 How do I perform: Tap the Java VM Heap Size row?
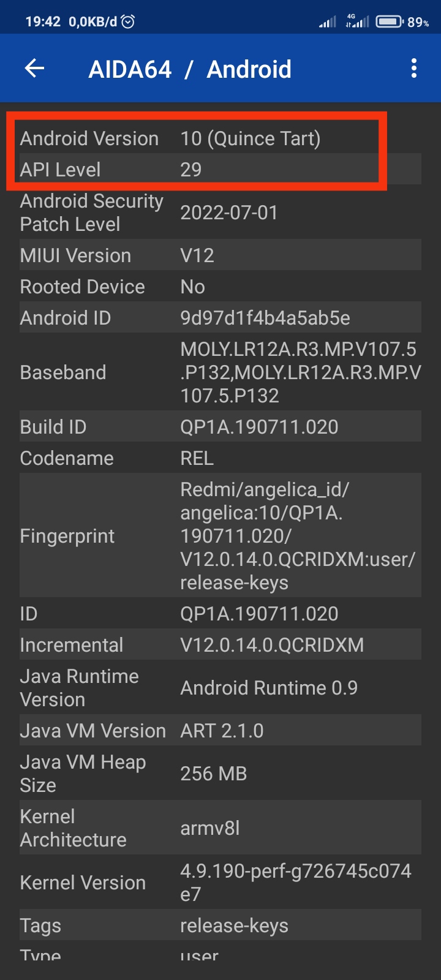click(221, 774)
